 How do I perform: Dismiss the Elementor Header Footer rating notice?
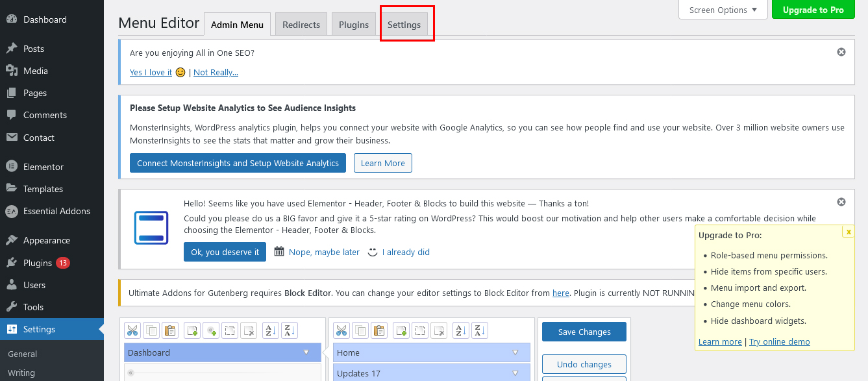pyautogui.click(x=841, y=202)
